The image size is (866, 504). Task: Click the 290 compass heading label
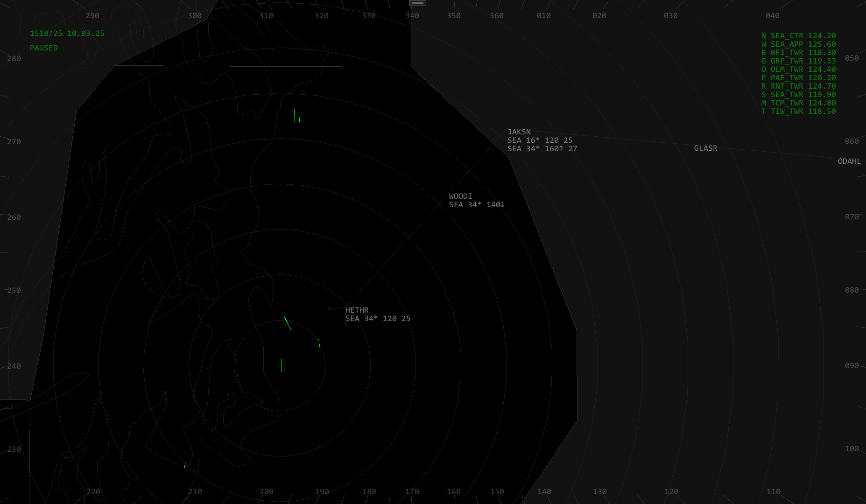[92, 16]
